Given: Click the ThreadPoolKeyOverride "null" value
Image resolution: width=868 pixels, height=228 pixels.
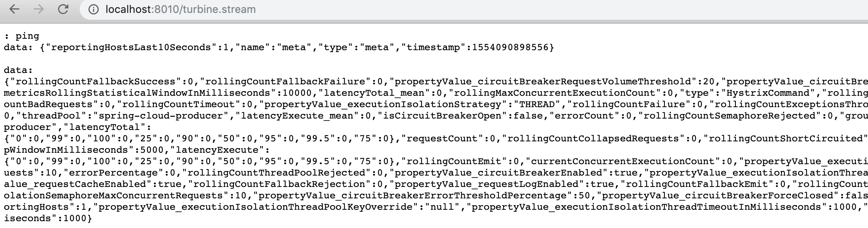Looking at the screenshot, I should pos(442,207).
